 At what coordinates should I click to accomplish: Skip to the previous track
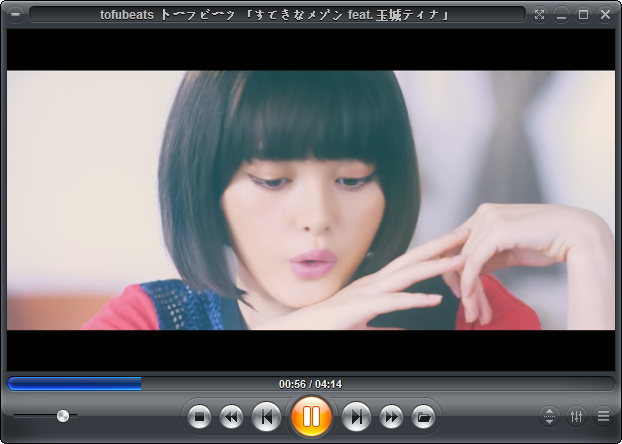click(x=266, y=416)
